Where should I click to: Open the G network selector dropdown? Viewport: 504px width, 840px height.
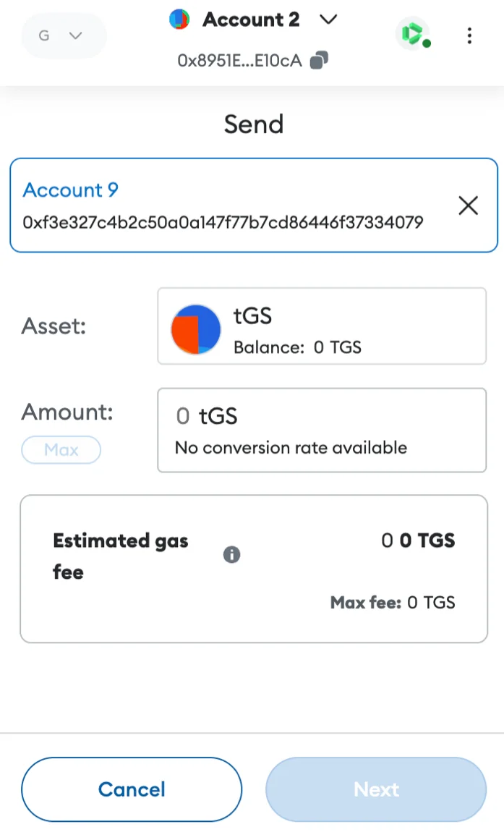(64, 36)
